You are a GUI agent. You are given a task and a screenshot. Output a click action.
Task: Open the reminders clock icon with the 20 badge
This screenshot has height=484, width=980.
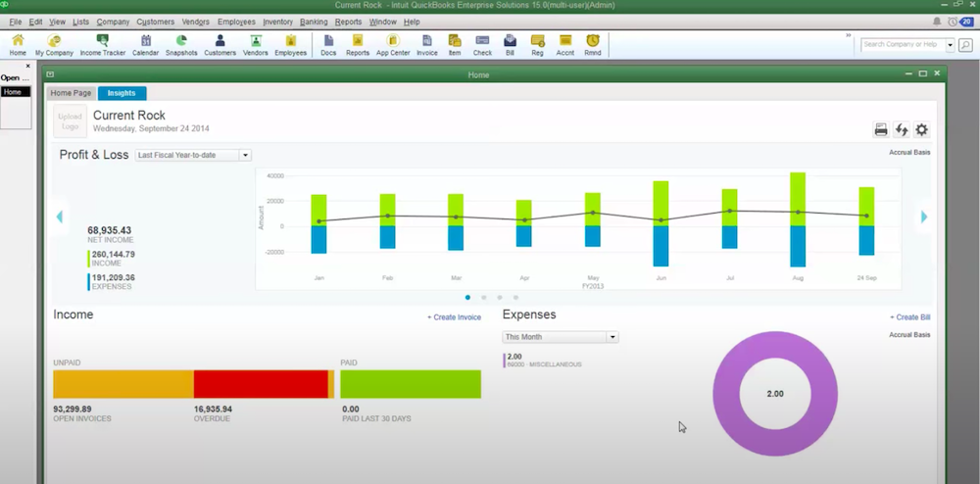coord(960,22)
